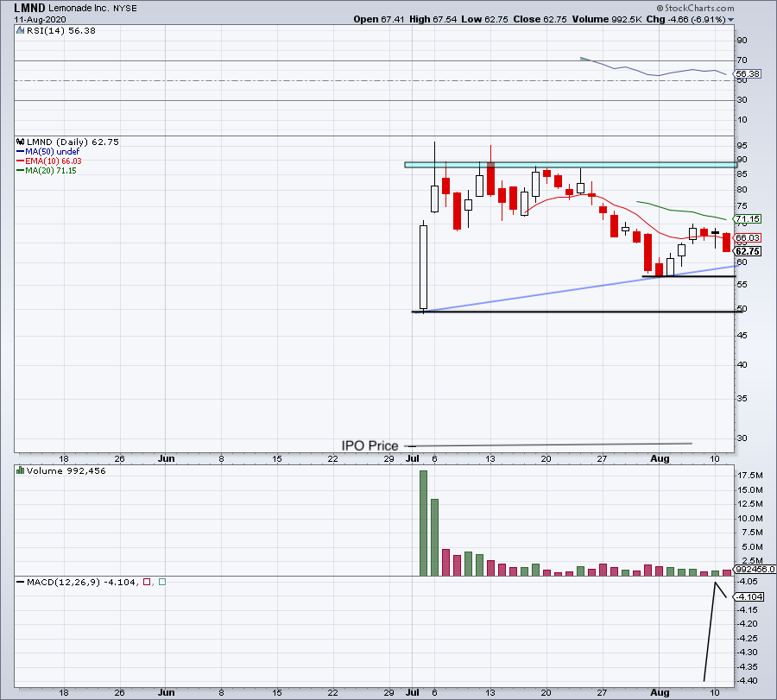Click the -4.40 label on MACD axis

748,681
